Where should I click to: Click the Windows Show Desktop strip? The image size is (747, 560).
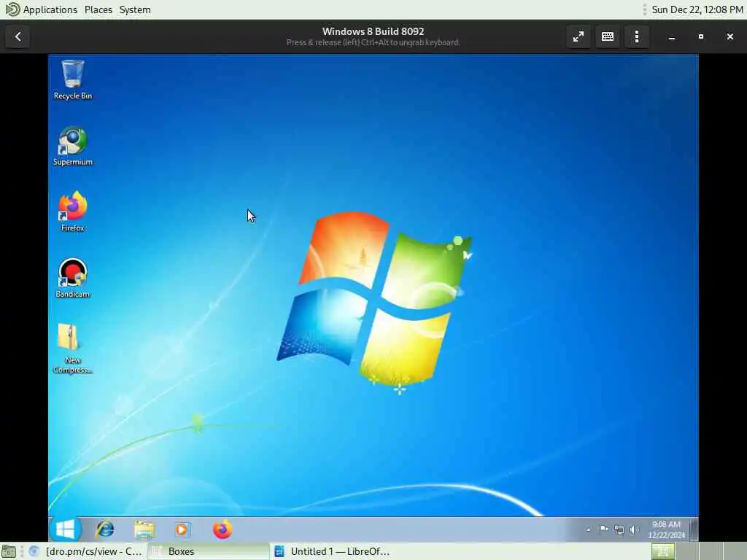(694, 529)
